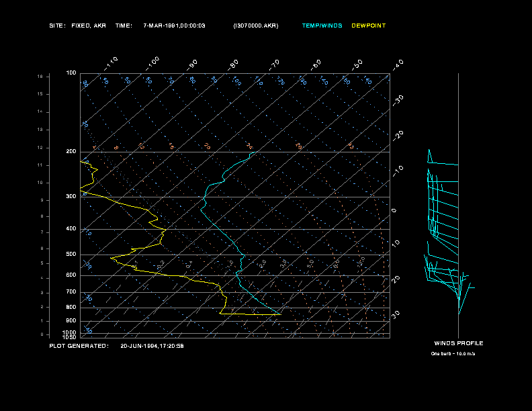Click the 600 pressure level label
The image size is (532, 411).
tap(71, 275)
